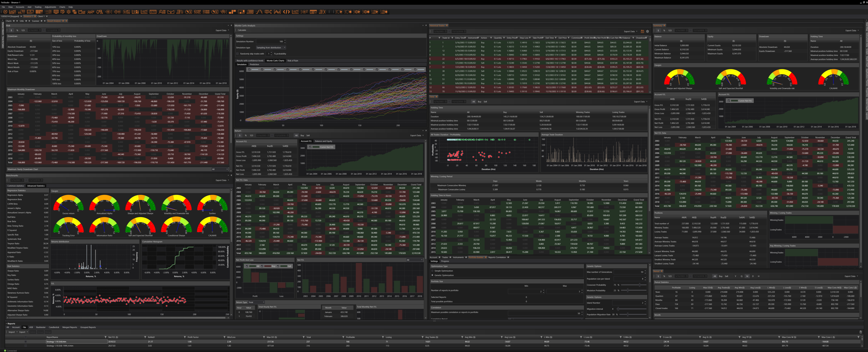
Task: Click the gear settings icon in main toolbar
Action: 68,12
